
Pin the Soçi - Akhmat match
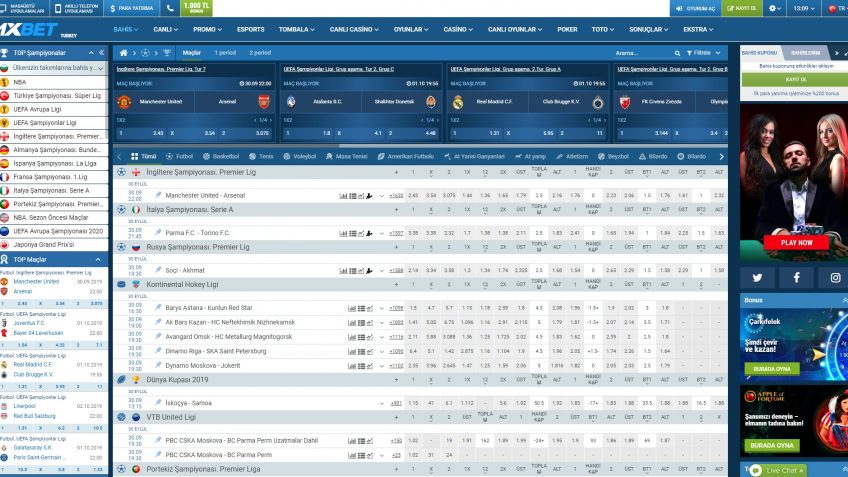coord(158,270)
